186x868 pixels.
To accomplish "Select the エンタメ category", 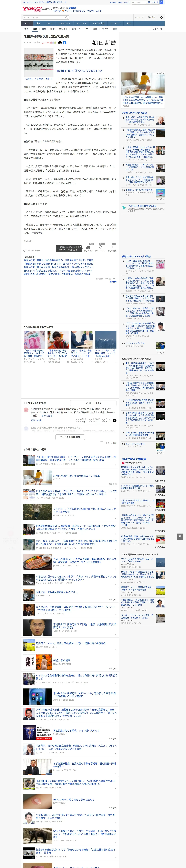I will click(x=63, y=29).
